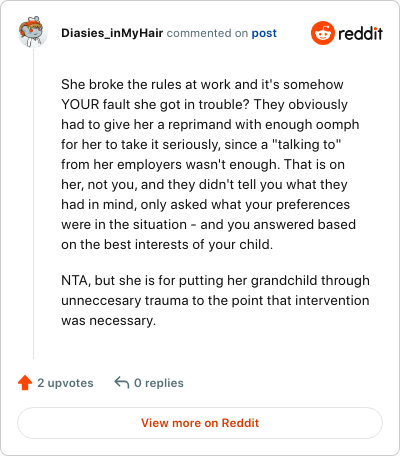Click the quoted phrase "talking to"

(x=306, y=144)
